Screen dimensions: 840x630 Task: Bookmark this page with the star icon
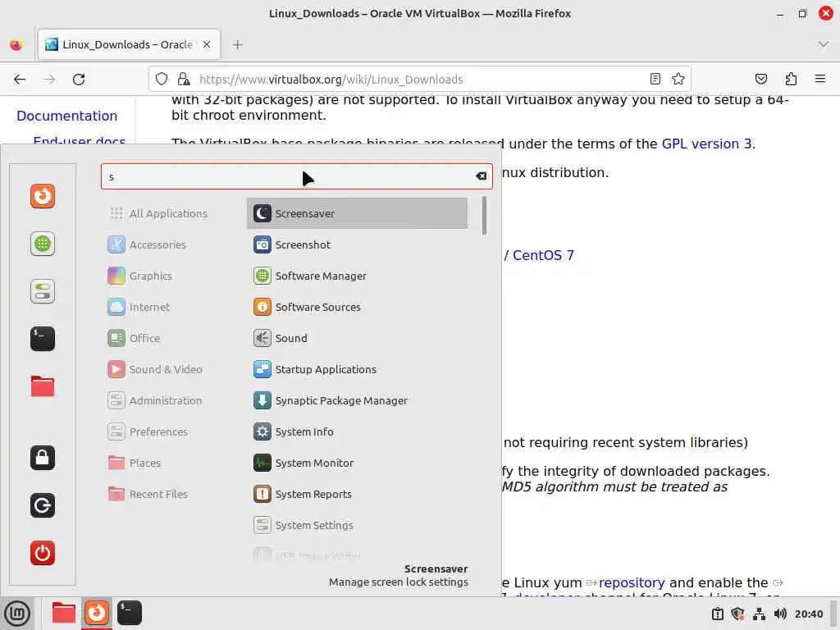click(678, 80)
